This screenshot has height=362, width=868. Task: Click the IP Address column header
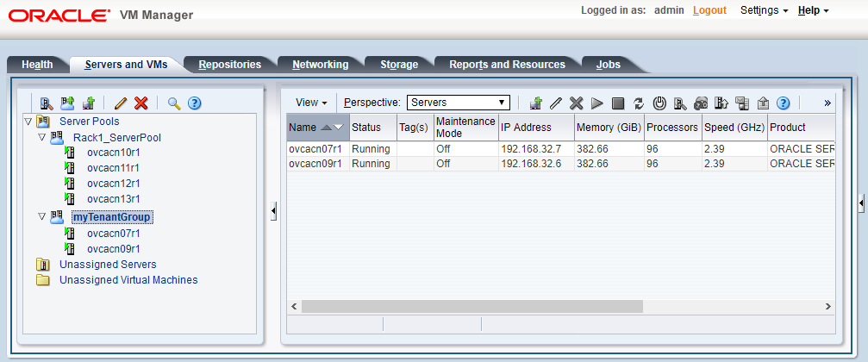(x=536, y=128)
